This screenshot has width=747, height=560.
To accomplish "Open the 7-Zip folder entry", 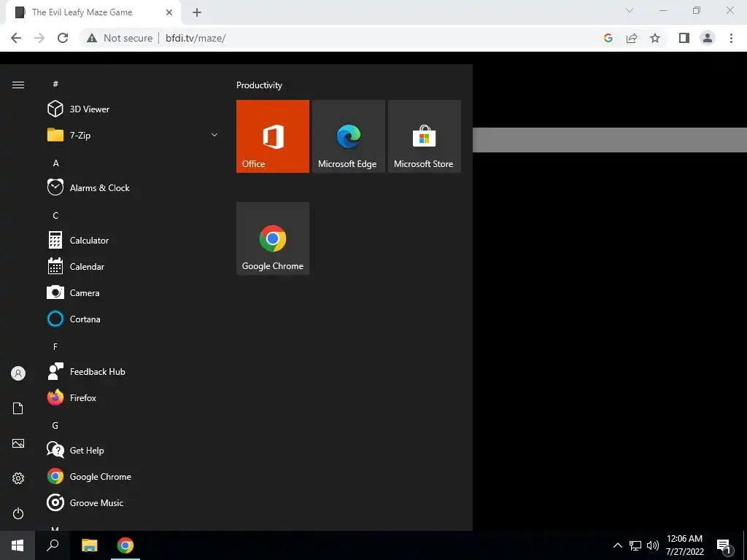I will click(133, 135).
